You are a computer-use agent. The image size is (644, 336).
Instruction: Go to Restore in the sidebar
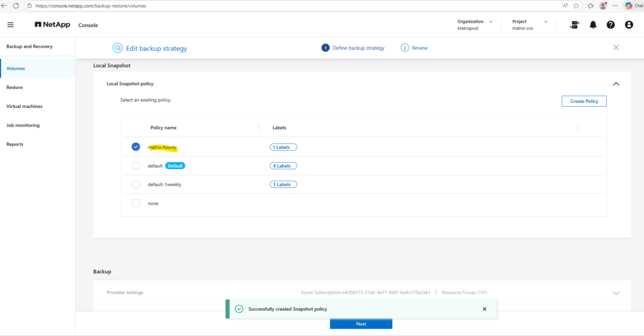(14, 87)
